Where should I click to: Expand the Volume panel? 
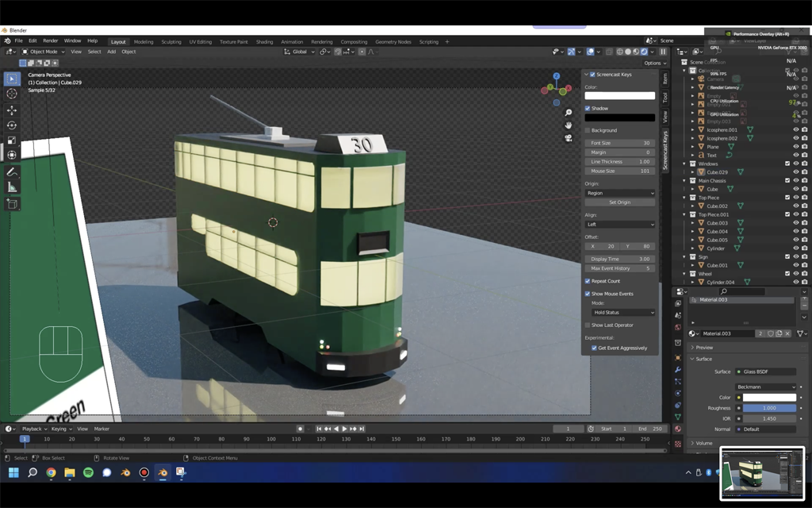tap(703, 443)
